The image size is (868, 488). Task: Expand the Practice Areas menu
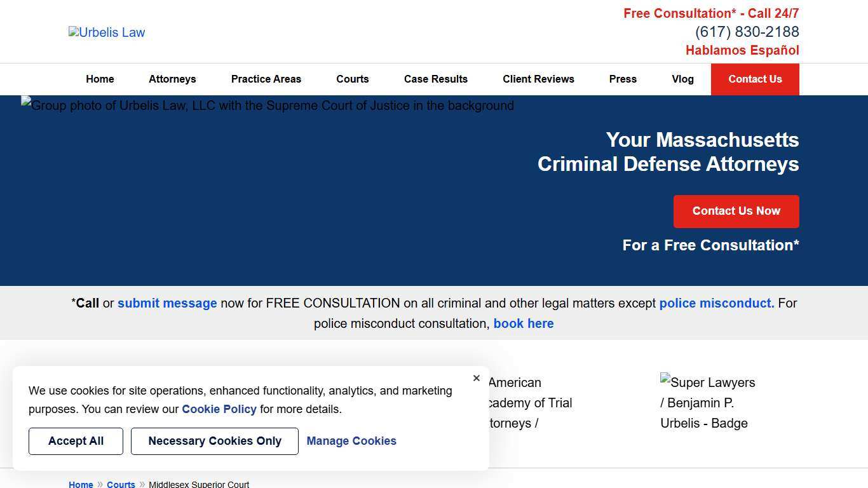[x=266, y=79]
